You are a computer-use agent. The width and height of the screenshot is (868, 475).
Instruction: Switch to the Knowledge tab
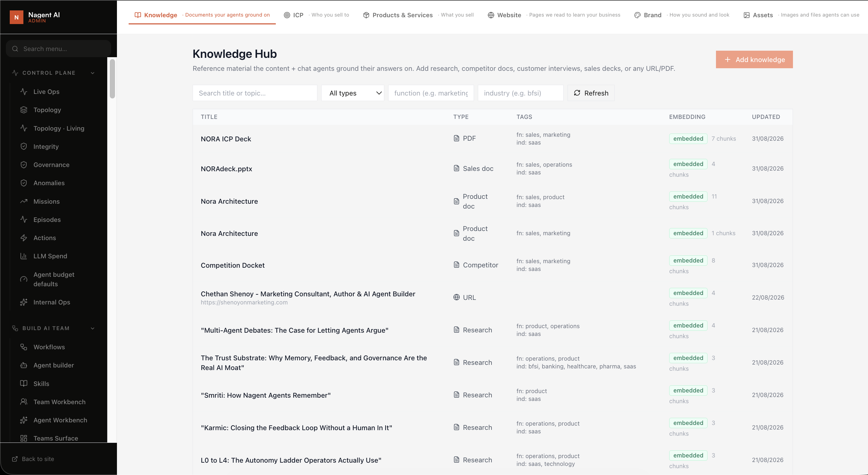coord(202,15)
